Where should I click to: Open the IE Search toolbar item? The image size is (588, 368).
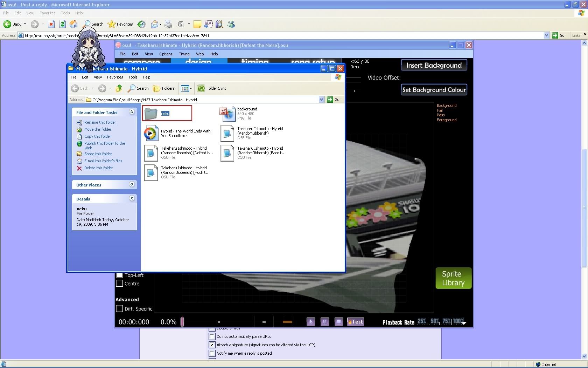[x=94, y=24]
